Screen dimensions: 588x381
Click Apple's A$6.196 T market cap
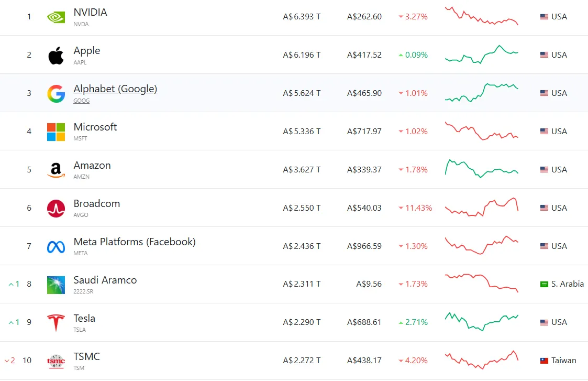click(x=302, y=55)
